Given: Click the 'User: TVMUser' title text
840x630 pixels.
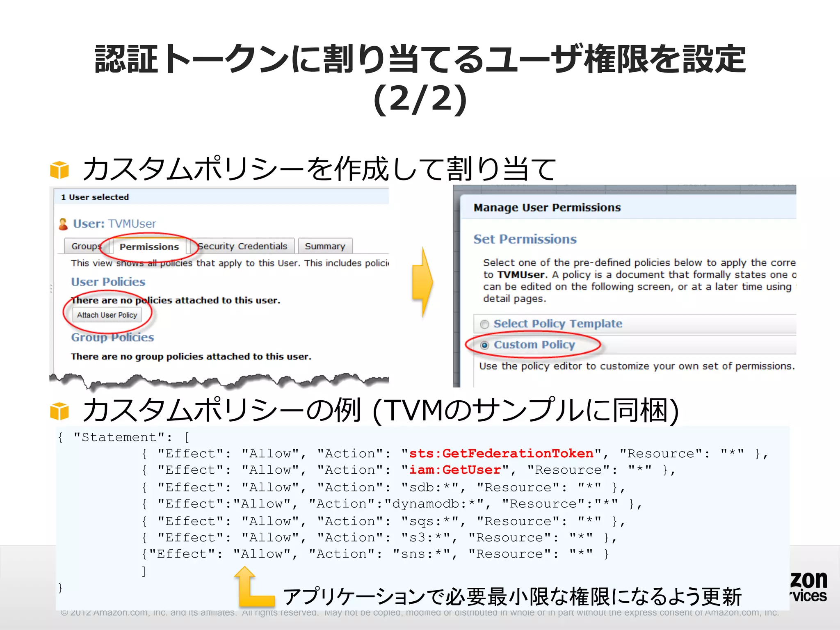Looking at the screenshot, I should tap(114, 224).
